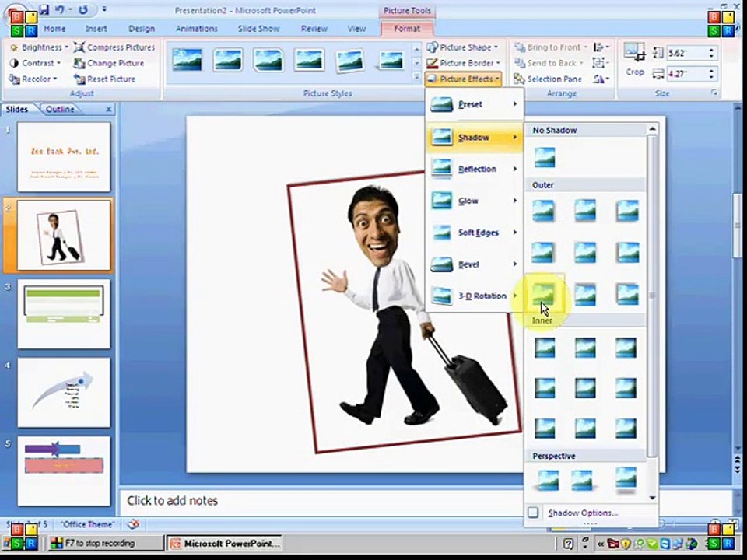Open the Animations ribbon tab

point(196,29)
